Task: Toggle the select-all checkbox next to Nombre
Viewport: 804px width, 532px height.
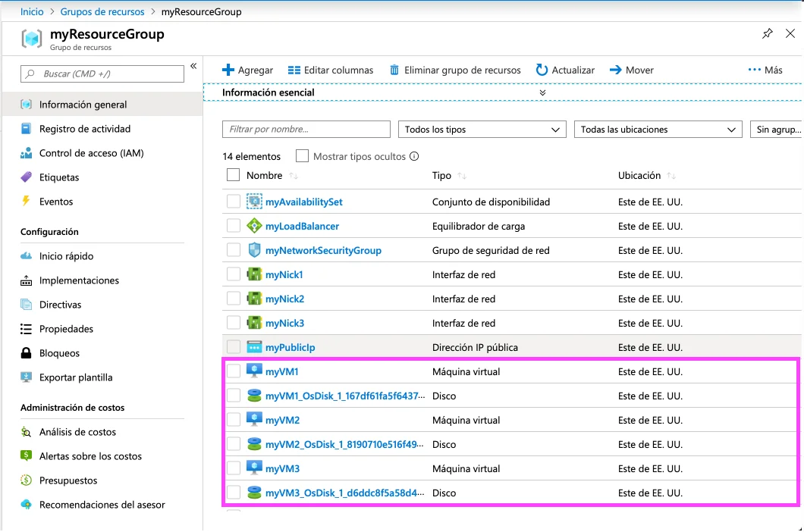Action: (x=234, y=175)
